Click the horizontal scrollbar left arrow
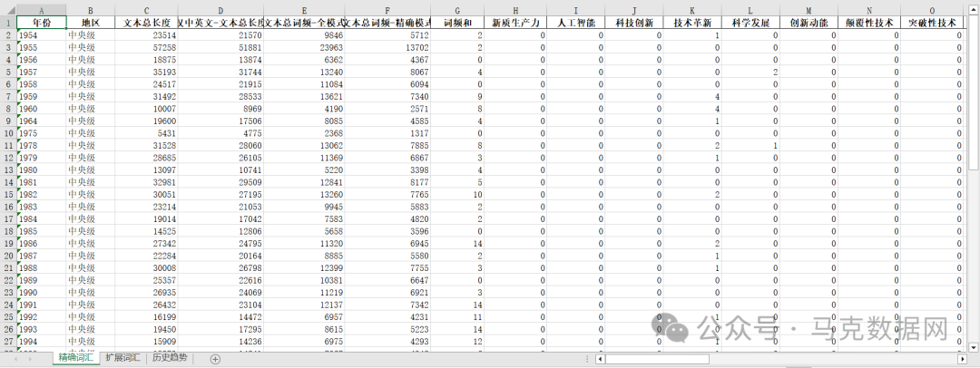The height and width of the screenshot is (368, 980). point(600,359)
